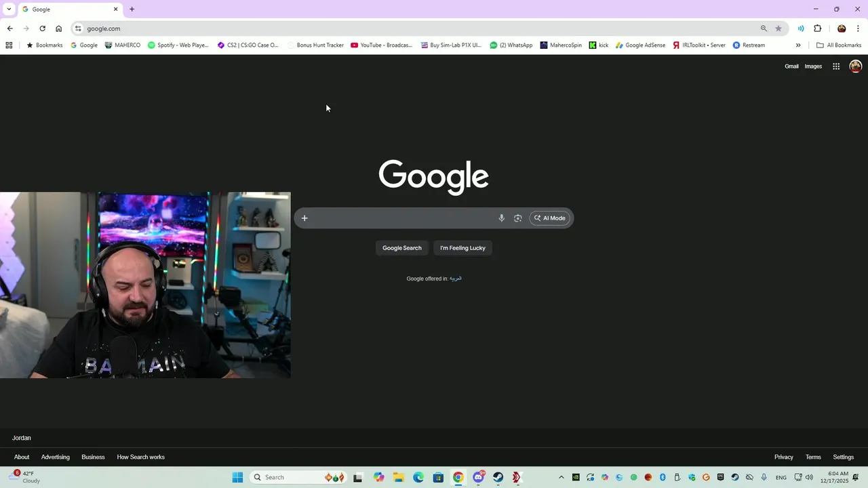Open the Google bookmark in bookmarks bar
Image resolution: width=868 pixels, height=488 pixels.
pyautogui.click(x=84, y=45)
